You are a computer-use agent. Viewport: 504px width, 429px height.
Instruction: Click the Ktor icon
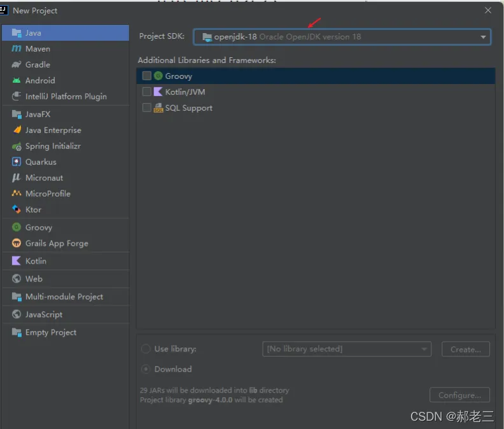pyautogui.click(x=17, y=209)
